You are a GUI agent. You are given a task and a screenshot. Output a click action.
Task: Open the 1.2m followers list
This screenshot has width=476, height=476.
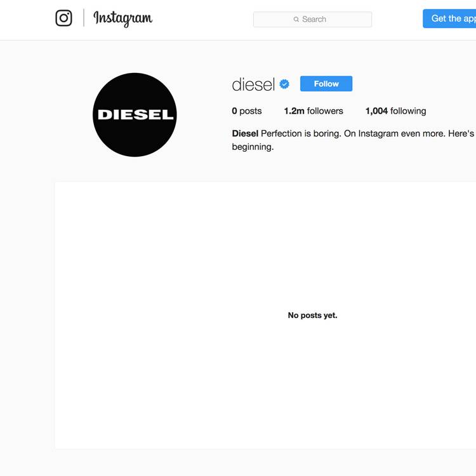314,111
